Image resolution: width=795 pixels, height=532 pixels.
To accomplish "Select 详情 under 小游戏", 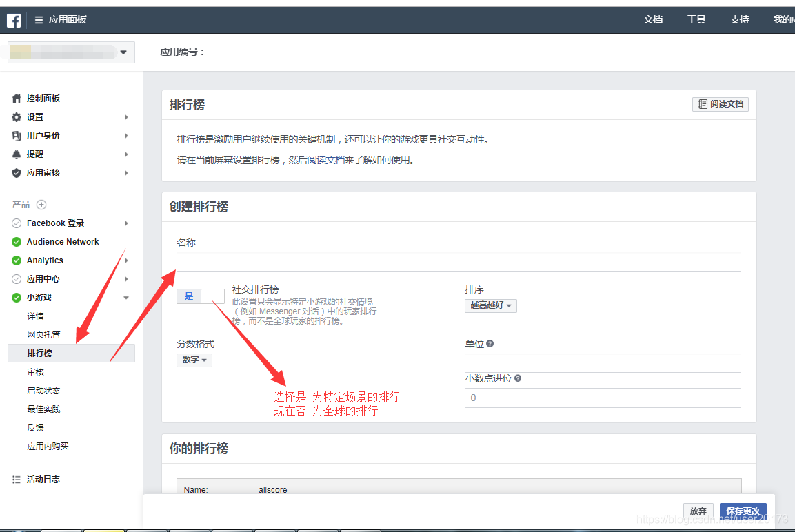I will click(x=35, y=316).
